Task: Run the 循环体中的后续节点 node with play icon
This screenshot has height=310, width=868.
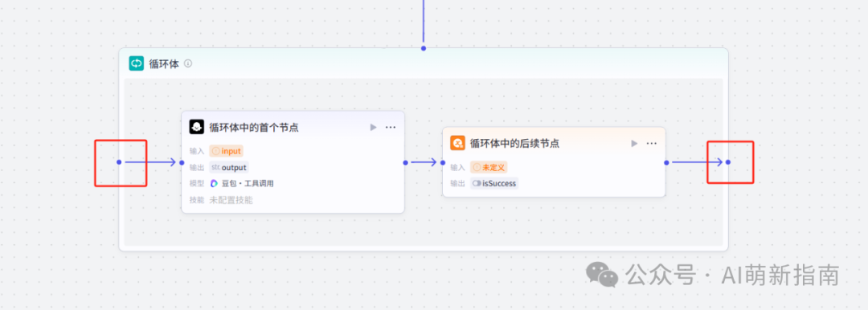Action: [634, 144]
